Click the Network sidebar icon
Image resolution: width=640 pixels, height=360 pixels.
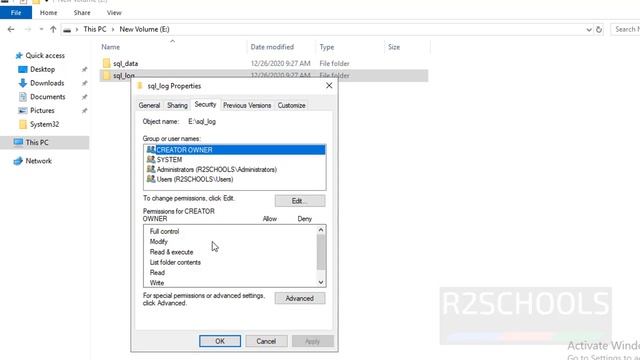(18, 161)
